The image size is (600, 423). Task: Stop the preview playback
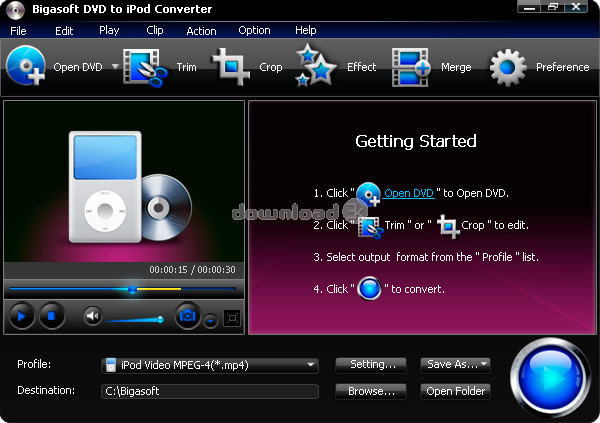point(52,316)
